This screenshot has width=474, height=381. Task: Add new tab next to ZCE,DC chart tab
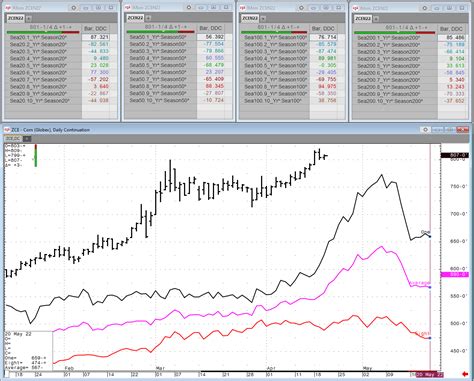28,139
